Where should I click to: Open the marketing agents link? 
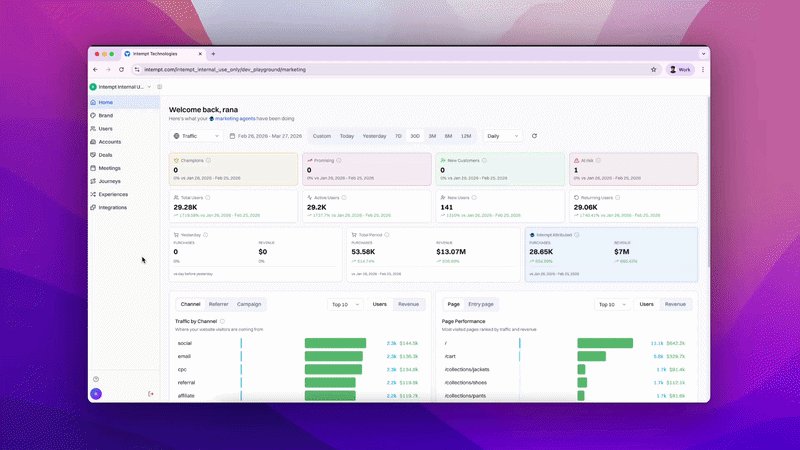point(235,118)
